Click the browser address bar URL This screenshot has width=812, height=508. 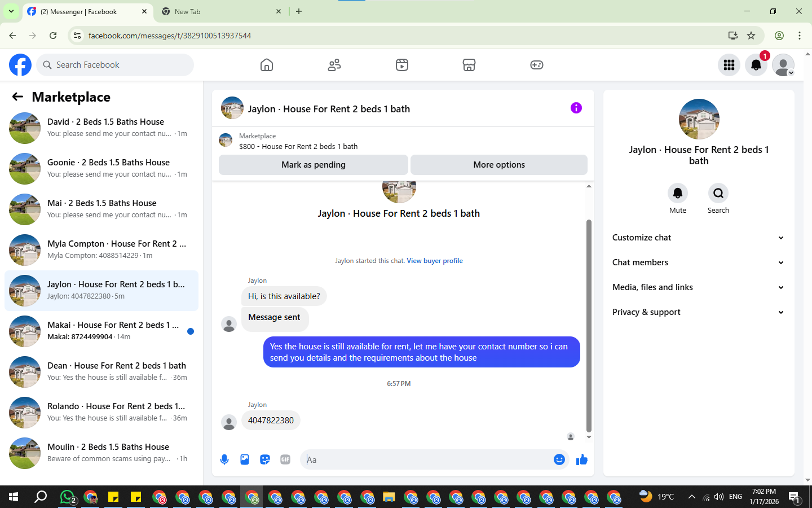(x=170, y=36)
